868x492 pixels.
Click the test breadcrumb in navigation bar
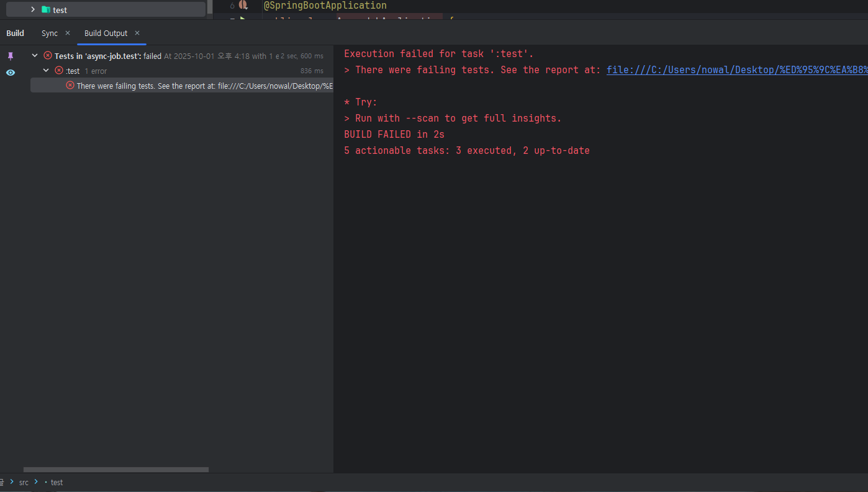point(57,482)
